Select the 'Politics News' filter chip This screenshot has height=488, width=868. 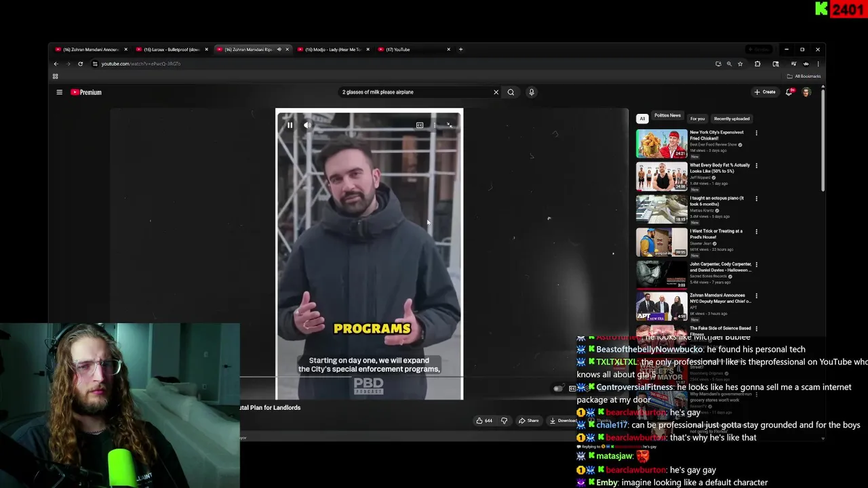[x=667, y=116]
